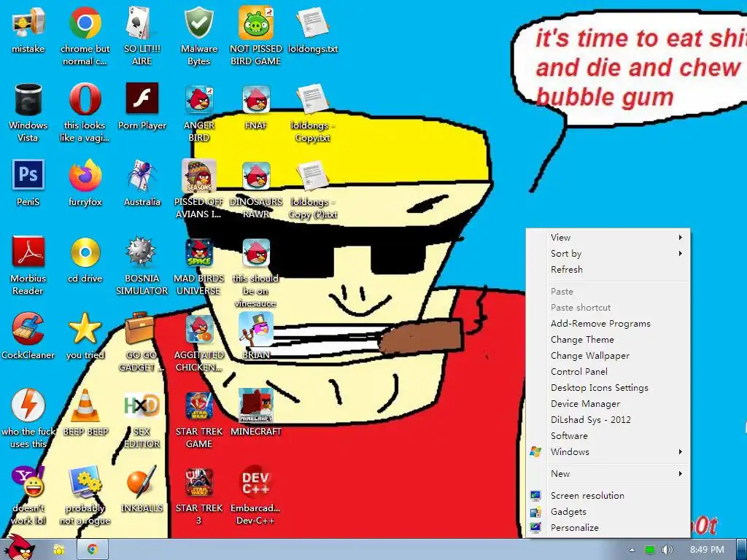The width and height of the screenshot is (747, 560).
Task: Open the 'STAR TREK 3' icon
Action: click(198, 482)
